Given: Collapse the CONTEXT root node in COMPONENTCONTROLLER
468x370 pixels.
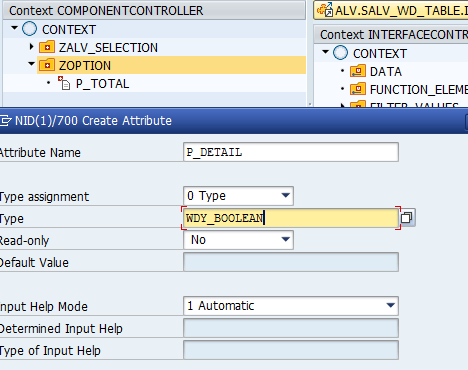Looking at the screenshot, I should (x=14, y=28).
